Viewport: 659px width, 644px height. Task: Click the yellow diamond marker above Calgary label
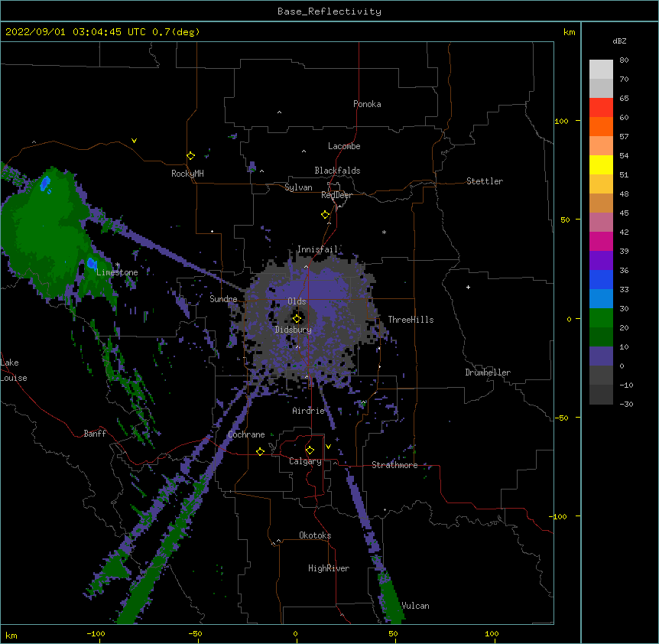310,450
